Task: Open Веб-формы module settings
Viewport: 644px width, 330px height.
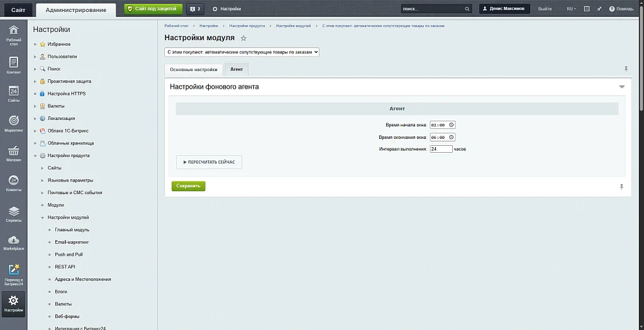Action: (x=67, y=316)
